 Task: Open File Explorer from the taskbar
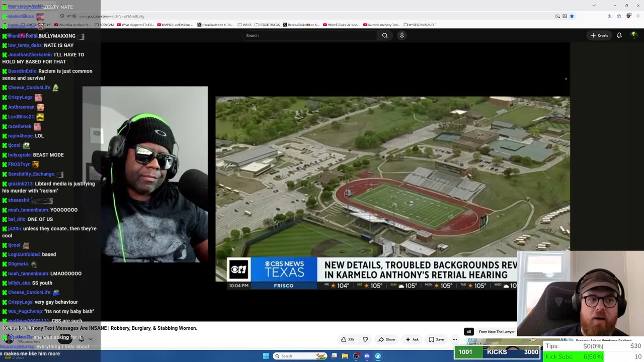[345, 356]
